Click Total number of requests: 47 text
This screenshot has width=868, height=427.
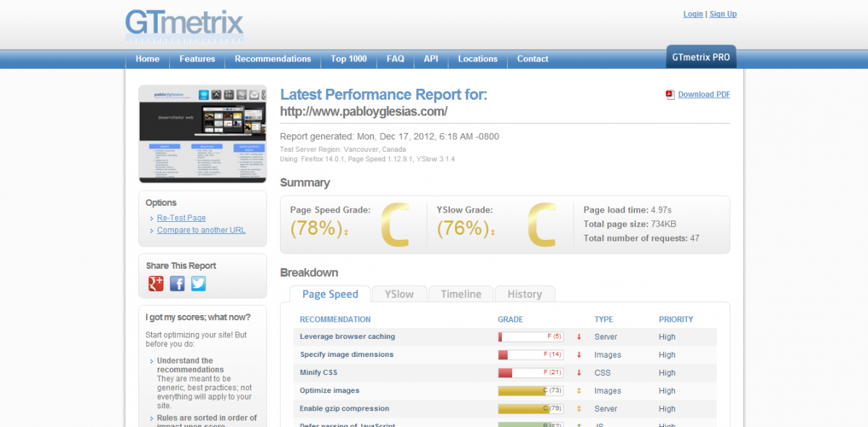pyautogui.click(x=642, y=238)
